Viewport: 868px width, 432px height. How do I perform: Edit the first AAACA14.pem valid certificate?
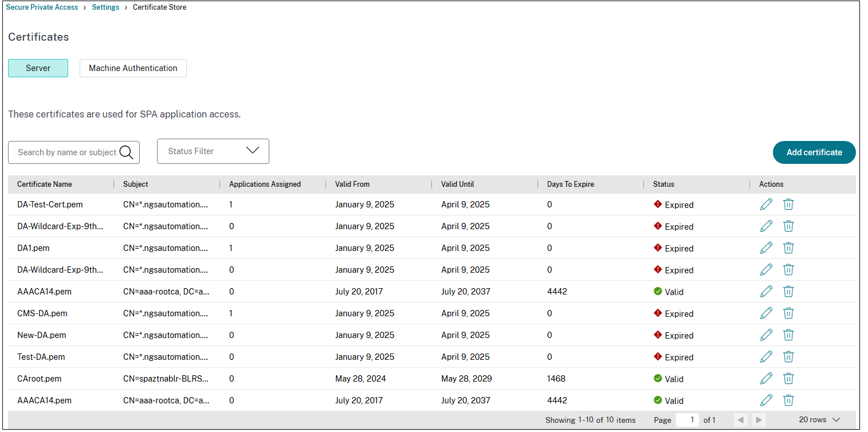click(x=766, y=291)
